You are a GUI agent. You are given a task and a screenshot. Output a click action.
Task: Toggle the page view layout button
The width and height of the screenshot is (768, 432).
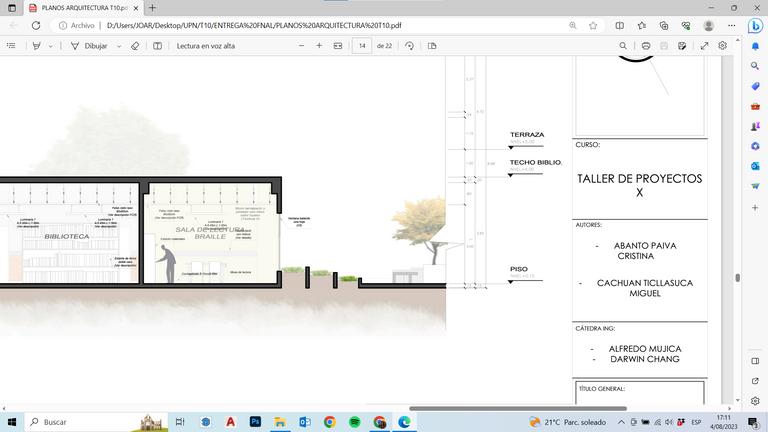tap(432, 46)
